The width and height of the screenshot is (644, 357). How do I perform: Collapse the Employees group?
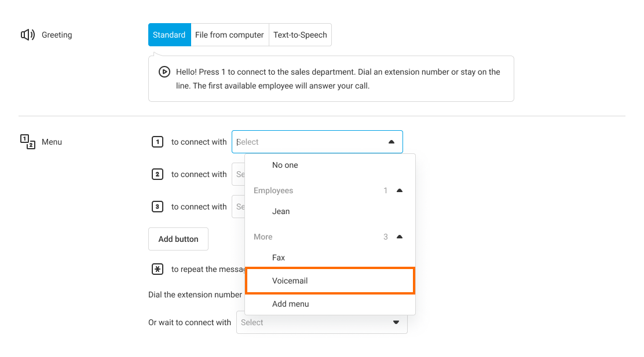click(x=399, y=190)
